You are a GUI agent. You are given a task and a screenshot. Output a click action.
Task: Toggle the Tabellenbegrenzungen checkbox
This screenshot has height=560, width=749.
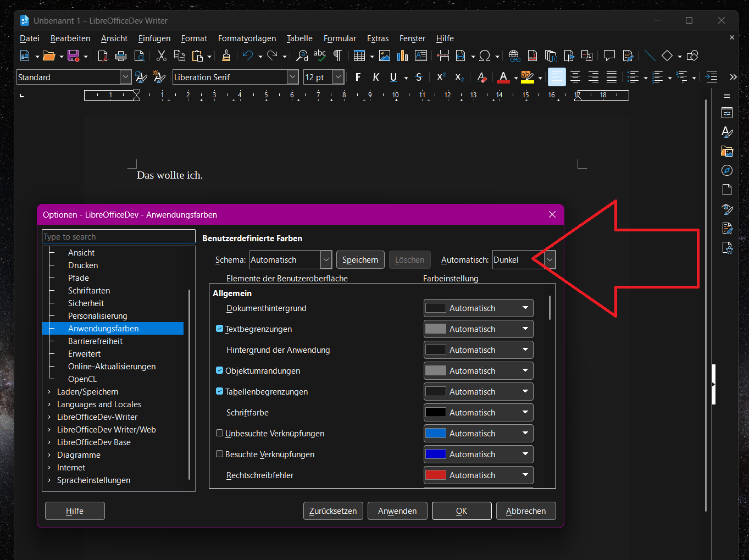coord(219,391)
